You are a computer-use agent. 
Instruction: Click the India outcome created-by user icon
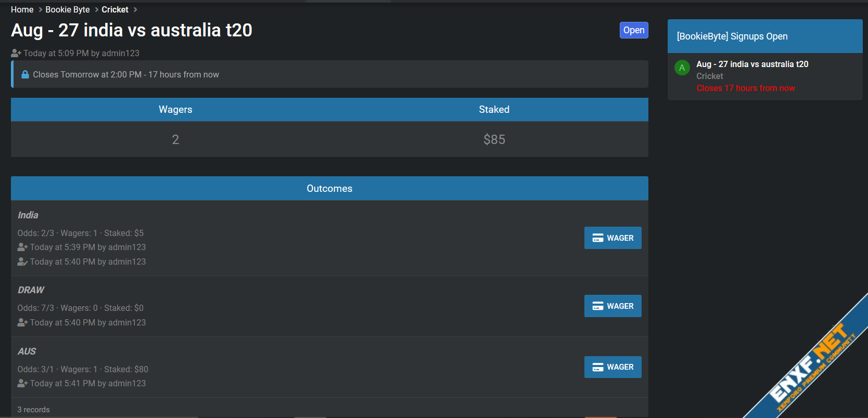22,247
